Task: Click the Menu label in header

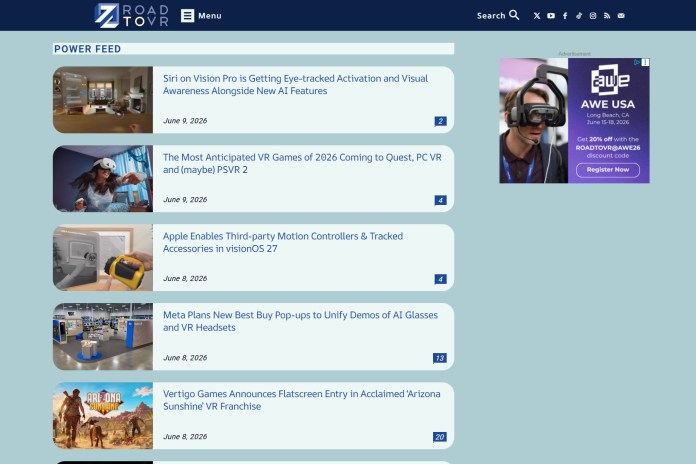Action: click(x=210, y=16)
